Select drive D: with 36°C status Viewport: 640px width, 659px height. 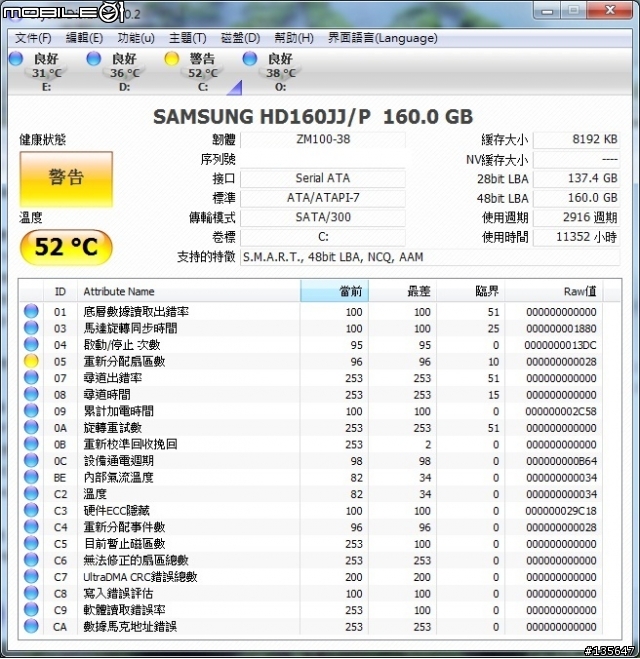(115, 71)
